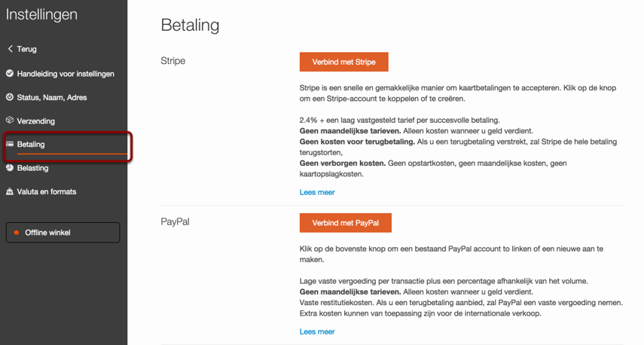Click the Offline winkel button text
644x345 pixels.
tap(47, 233)
